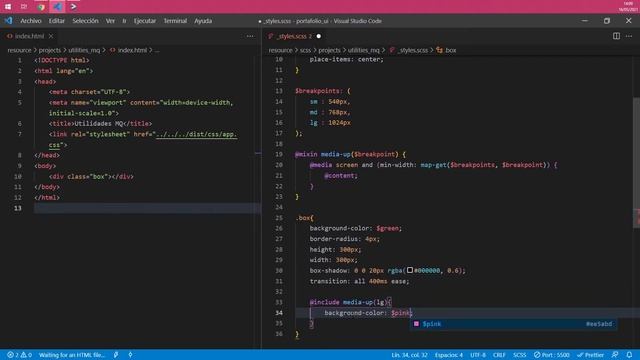This screenshot has width=640, height=360.
Task: Click the Prettier status item
Action: point(591,355)
